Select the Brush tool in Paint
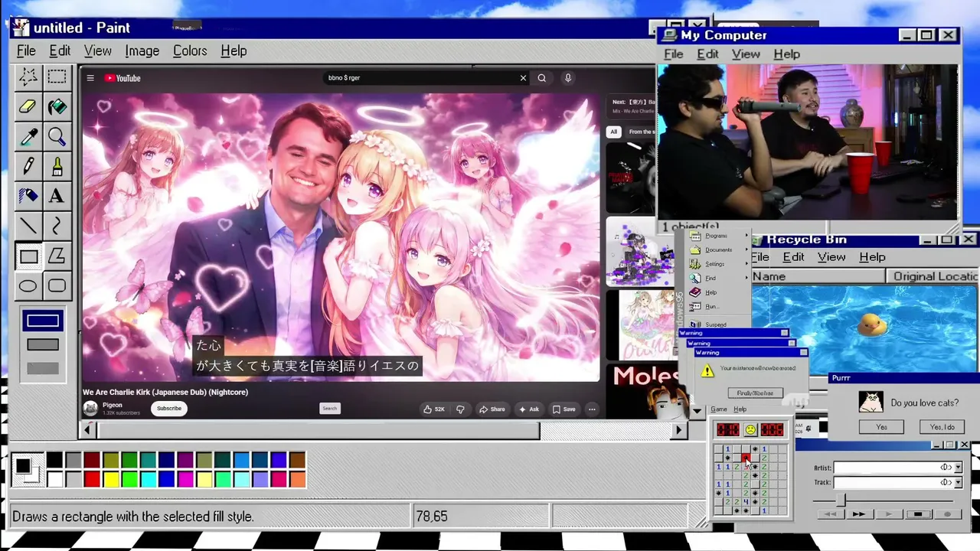 click(57, 166)
